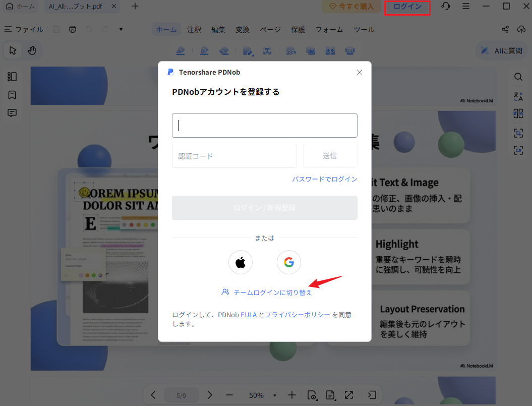Viewport: 532px width, 406px height.
Task: Go to previous page arrow
Action: (x=153, y=395)
